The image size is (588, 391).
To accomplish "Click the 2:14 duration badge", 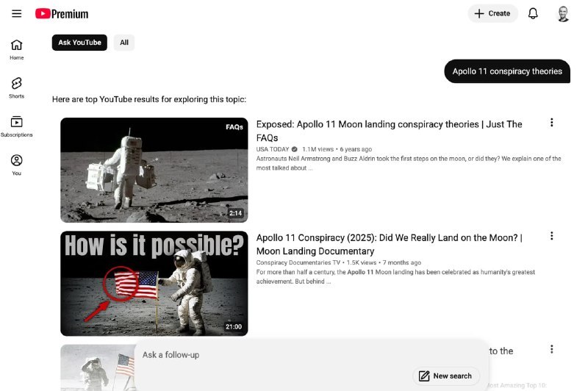I will tap(235, 213).
